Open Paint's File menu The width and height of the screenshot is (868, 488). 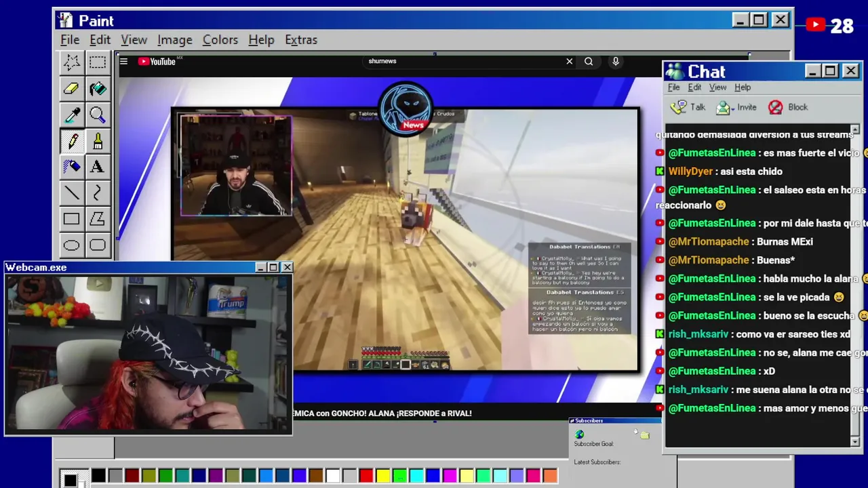pos(70,40)
